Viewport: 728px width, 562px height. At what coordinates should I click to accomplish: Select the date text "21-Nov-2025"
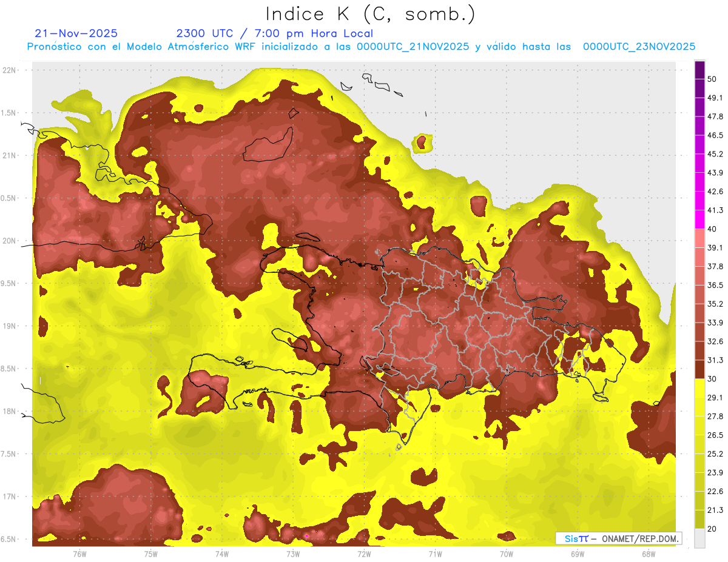click(x=76, y=33)
